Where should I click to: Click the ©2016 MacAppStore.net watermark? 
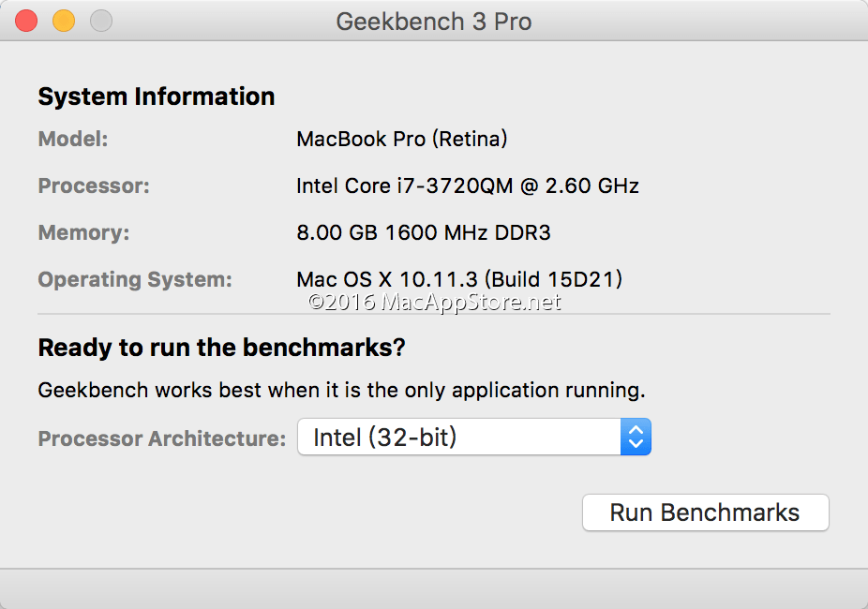435,302
